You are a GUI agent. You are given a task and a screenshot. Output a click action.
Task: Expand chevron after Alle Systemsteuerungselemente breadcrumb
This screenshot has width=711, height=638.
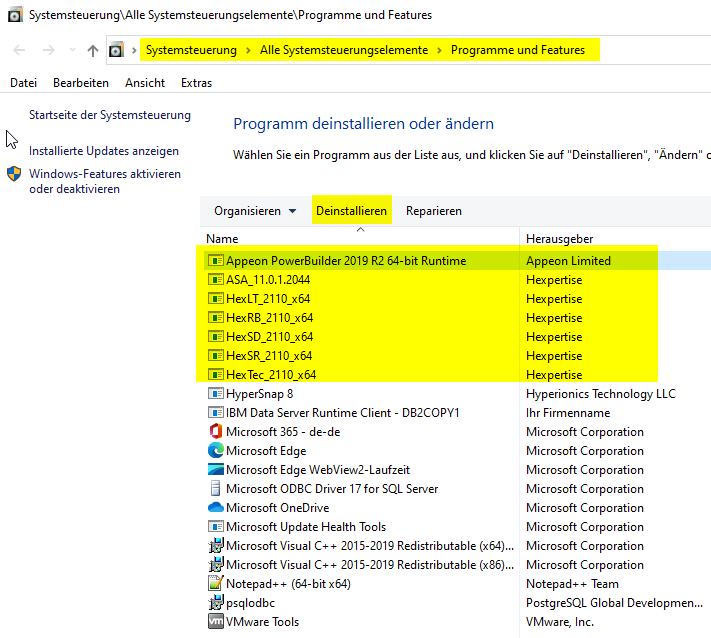(x=439, y=50)
